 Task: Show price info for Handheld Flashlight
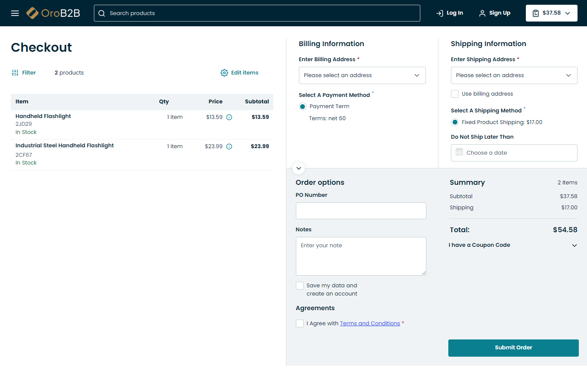point(229,117)
